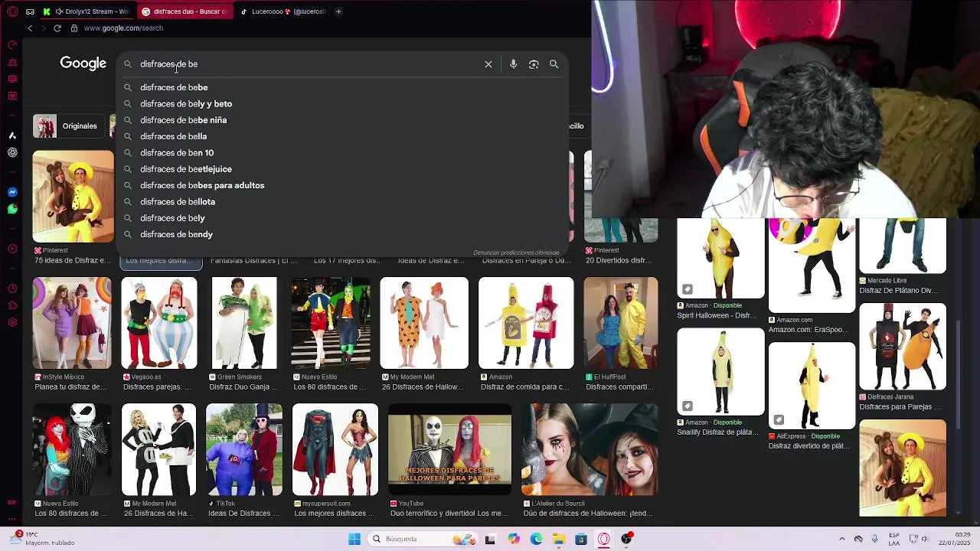The width and height of the screenshot is (980, 551).
Task: Open InStyle México Scooby-Doo costume image
Action: click(72, 323)
